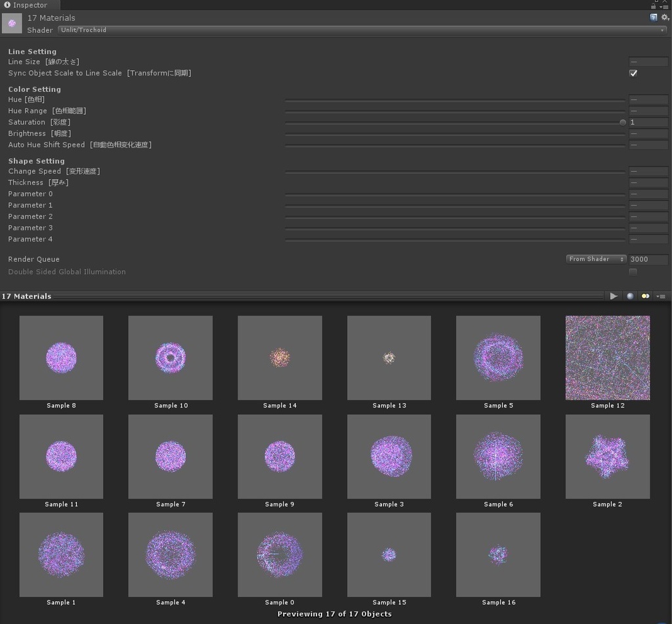672x624 pixels.
Task: Click the Parameter 4 slider track
Action: [x=455, y=239]
